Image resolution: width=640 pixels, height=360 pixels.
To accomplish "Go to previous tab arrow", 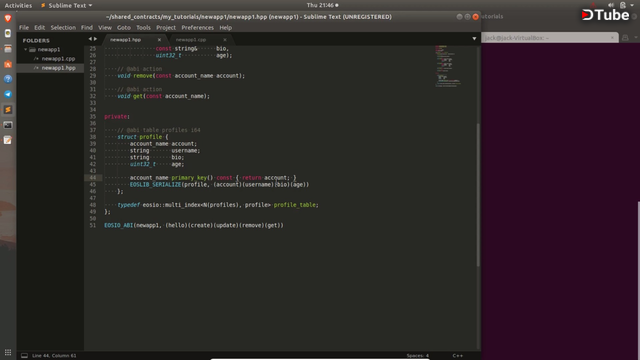I will tap(90, 39).
